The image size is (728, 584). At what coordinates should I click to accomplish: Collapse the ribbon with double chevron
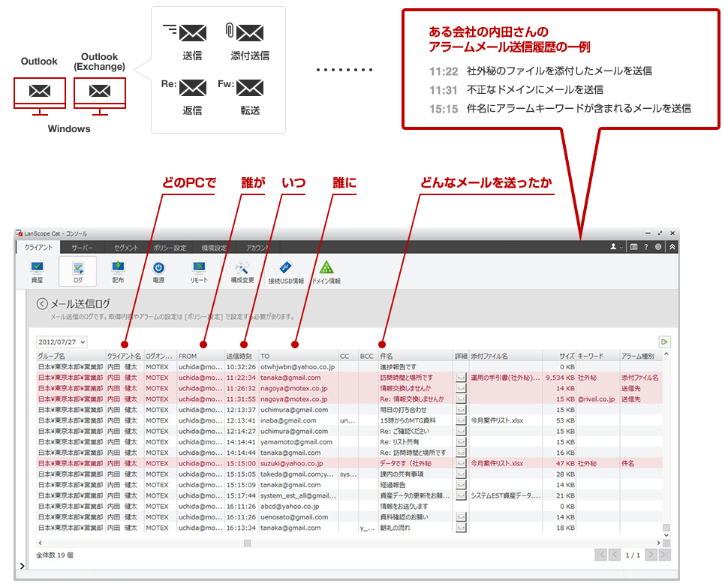click(x=672, y=247)
